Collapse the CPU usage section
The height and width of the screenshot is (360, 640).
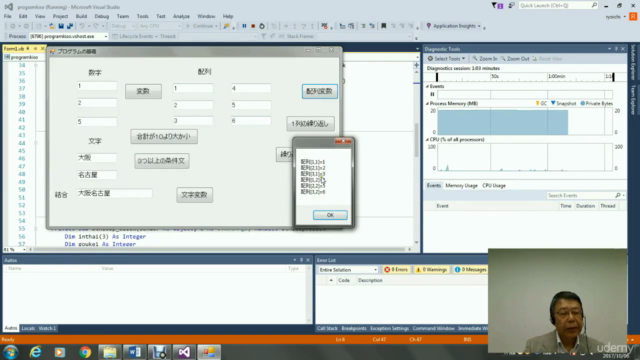tap(427, 140)
